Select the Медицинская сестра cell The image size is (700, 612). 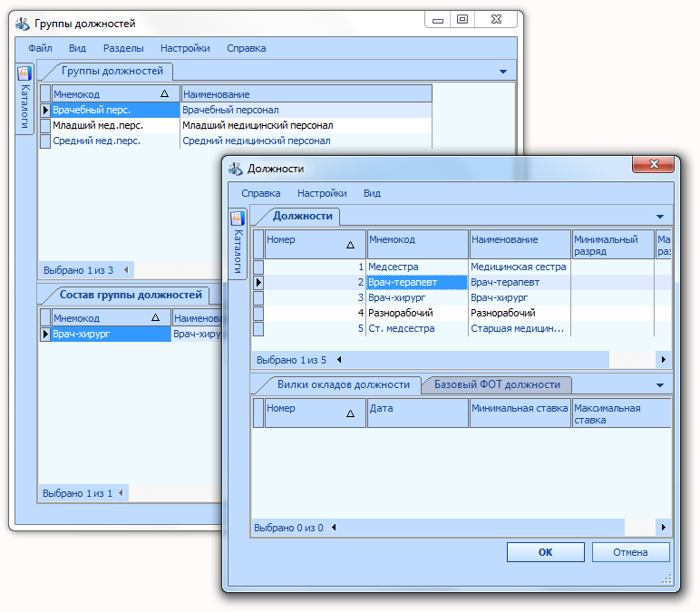(x=520, y=267)
